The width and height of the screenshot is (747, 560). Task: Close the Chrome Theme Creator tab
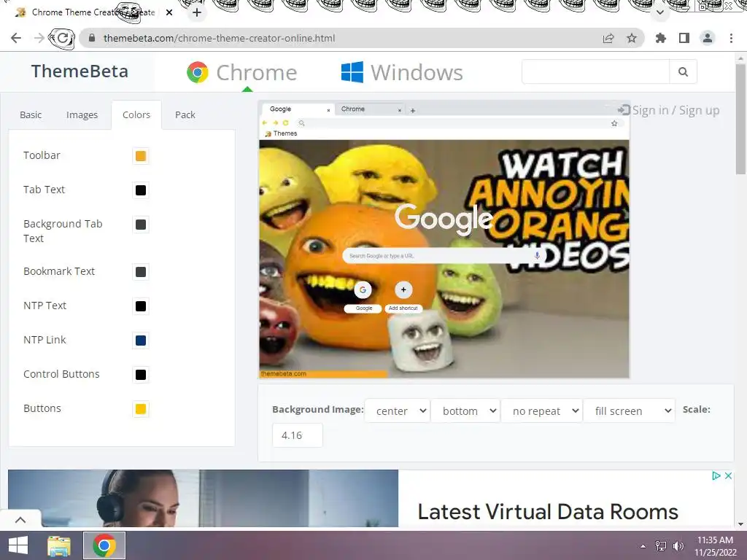click(169, 12)
